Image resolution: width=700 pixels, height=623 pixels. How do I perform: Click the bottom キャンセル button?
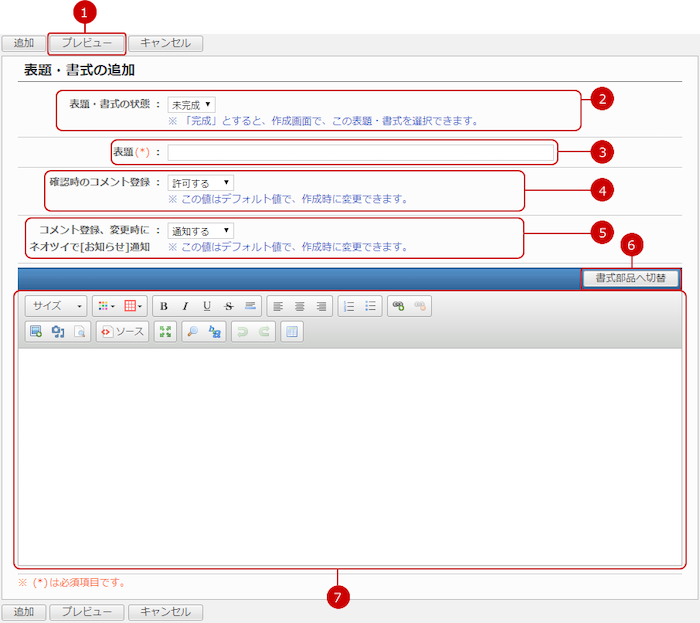[166, 611]
